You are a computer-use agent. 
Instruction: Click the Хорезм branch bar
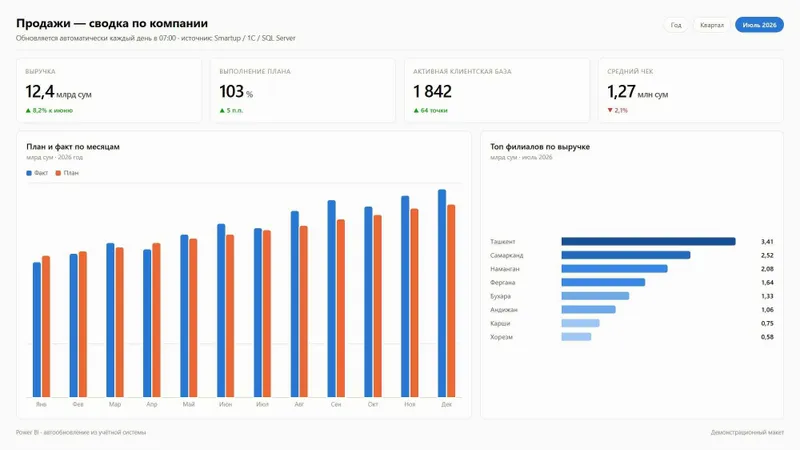[x=576, y=337]
